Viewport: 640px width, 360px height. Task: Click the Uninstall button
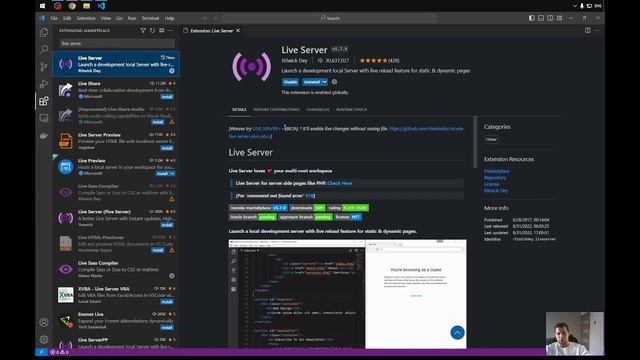click(311, 82)
